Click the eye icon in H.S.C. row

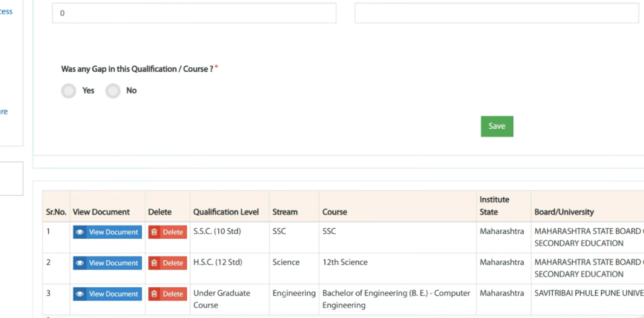pos(80,263)
